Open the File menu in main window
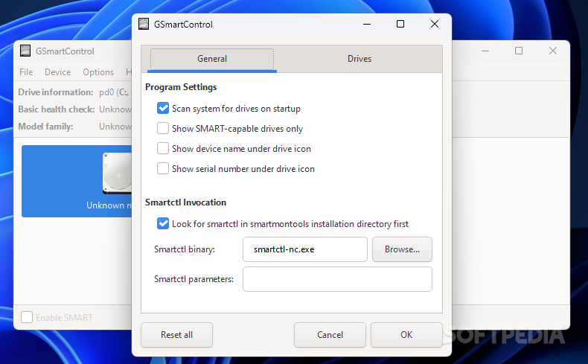 (26, 72)
